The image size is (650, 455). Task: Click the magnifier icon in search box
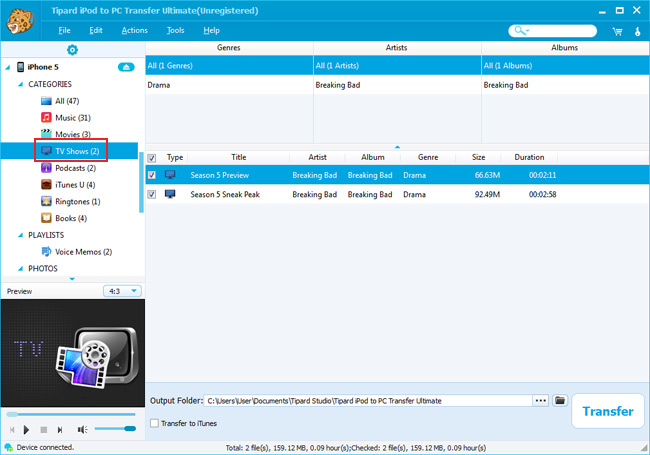tap(520, 31)
